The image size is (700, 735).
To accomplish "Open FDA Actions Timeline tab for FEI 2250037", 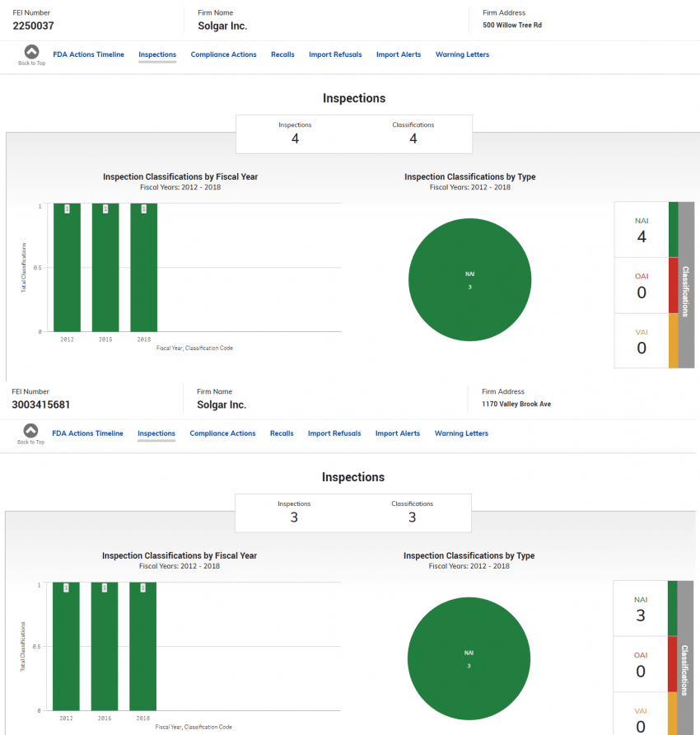I will coord(89,54).
